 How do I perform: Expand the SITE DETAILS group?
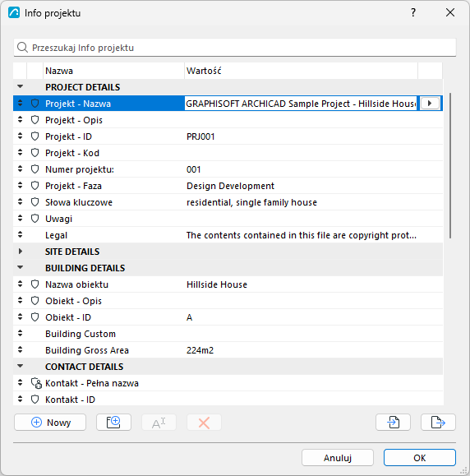(21, 252)
